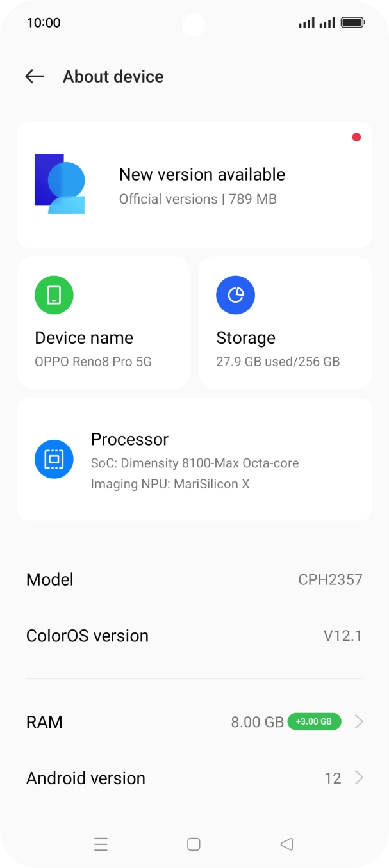Tap the software update logo graphic

tap(60, 184)
